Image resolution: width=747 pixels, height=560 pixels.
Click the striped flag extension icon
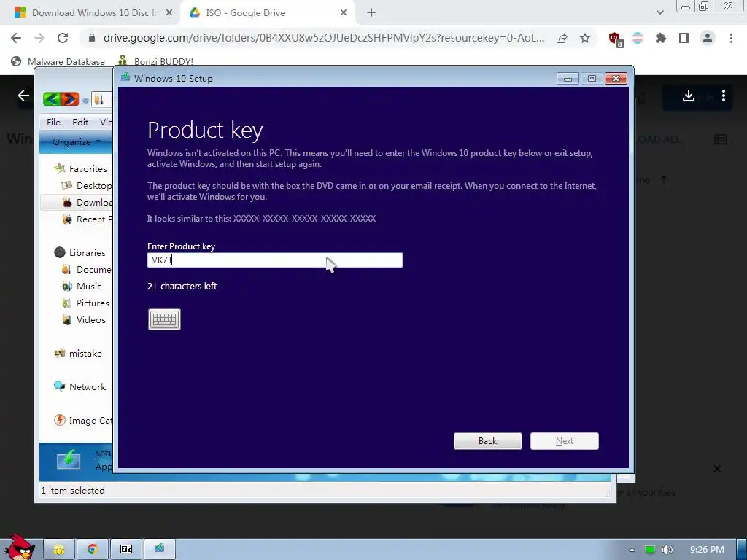pyautogui.click(x=638, y=38)
